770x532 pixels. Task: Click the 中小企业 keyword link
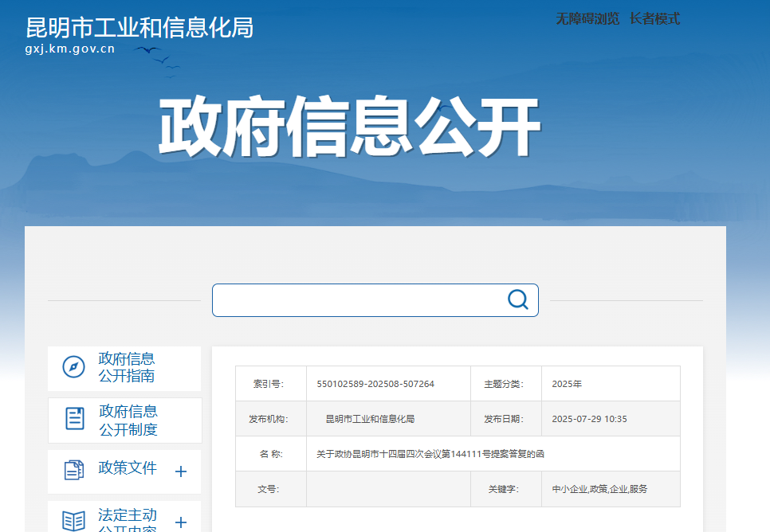point(571,489)
